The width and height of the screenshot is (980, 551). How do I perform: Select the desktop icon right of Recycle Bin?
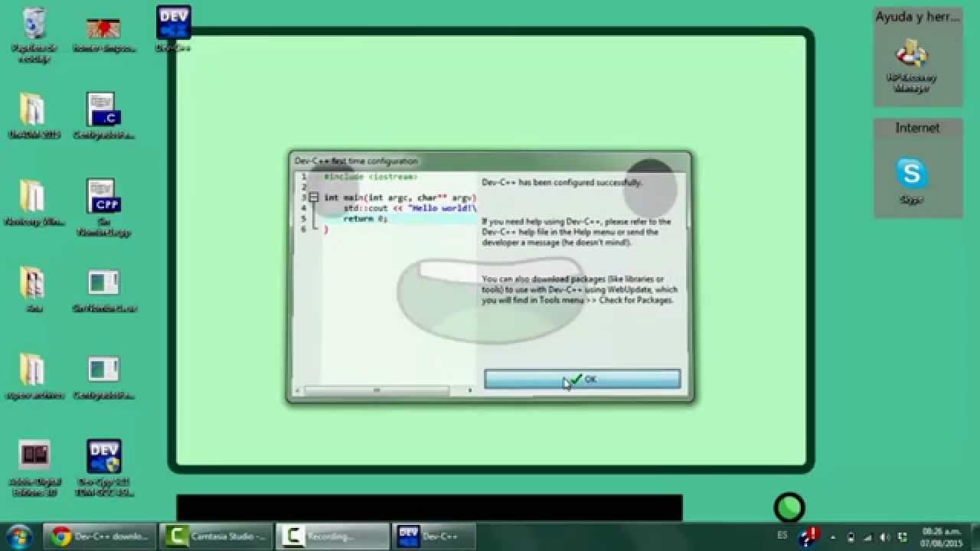tap(103, 34)
